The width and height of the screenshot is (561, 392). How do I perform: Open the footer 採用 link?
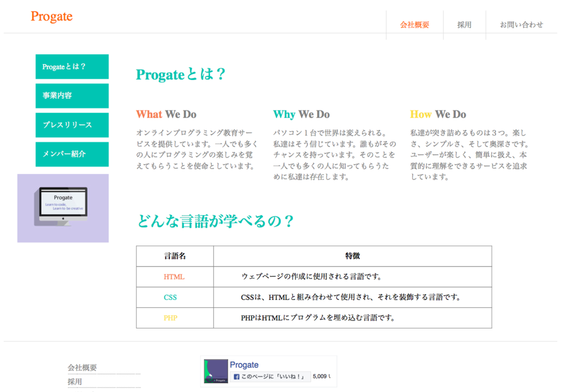pos(75,382)
